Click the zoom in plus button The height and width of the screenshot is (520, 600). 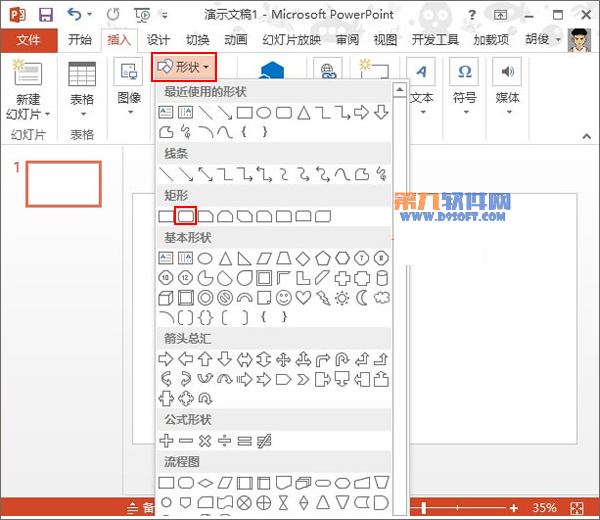coord(514,508)
